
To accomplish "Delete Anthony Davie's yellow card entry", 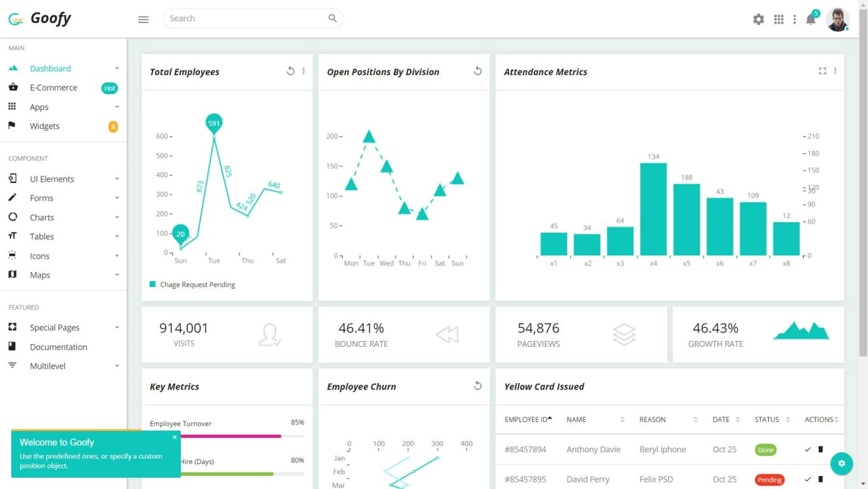I will pos(820,449).
